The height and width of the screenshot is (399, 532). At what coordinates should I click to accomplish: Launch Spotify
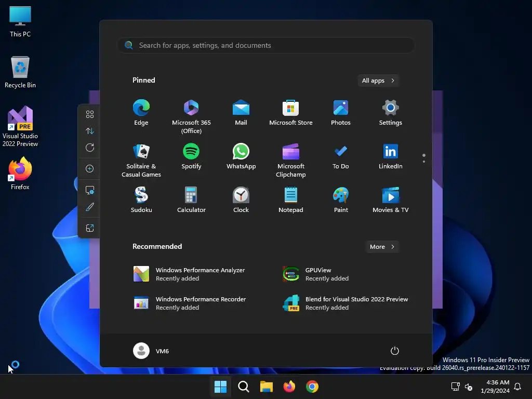191,156
